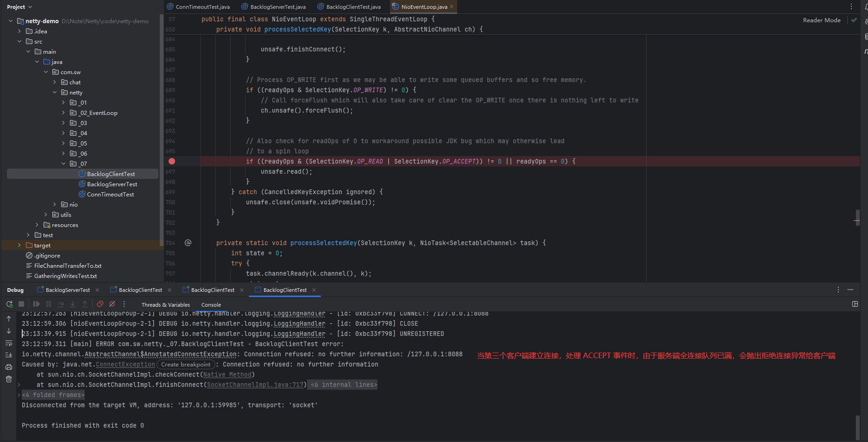Open SocketChannelImpl.java:717 link
Screen dimensions: 868x442
[x=255, y=385]
